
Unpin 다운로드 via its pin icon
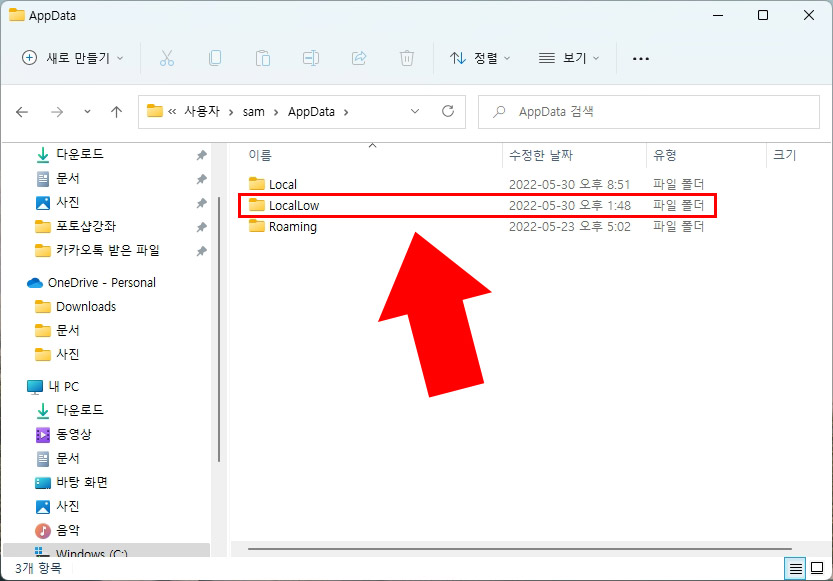click(x=201, y=155)
